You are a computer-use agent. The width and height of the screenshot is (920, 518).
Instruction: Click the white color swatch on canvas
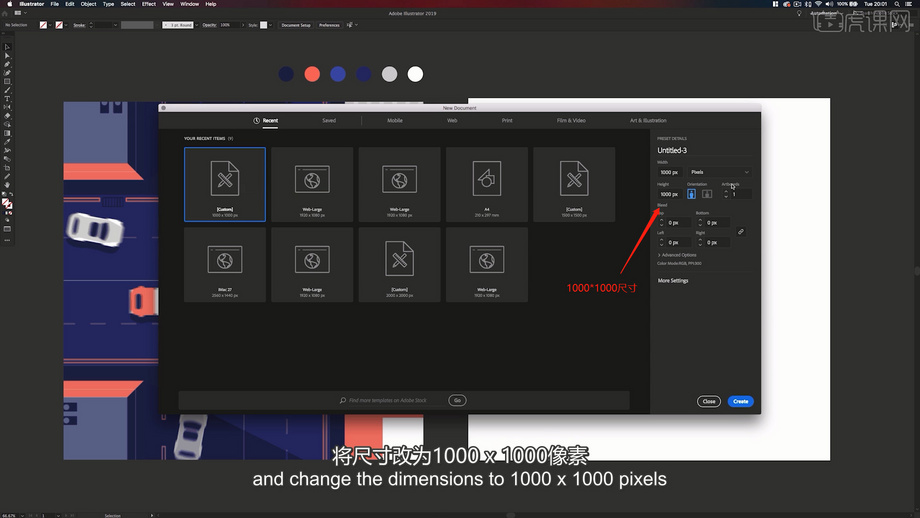tap(415, 74)
